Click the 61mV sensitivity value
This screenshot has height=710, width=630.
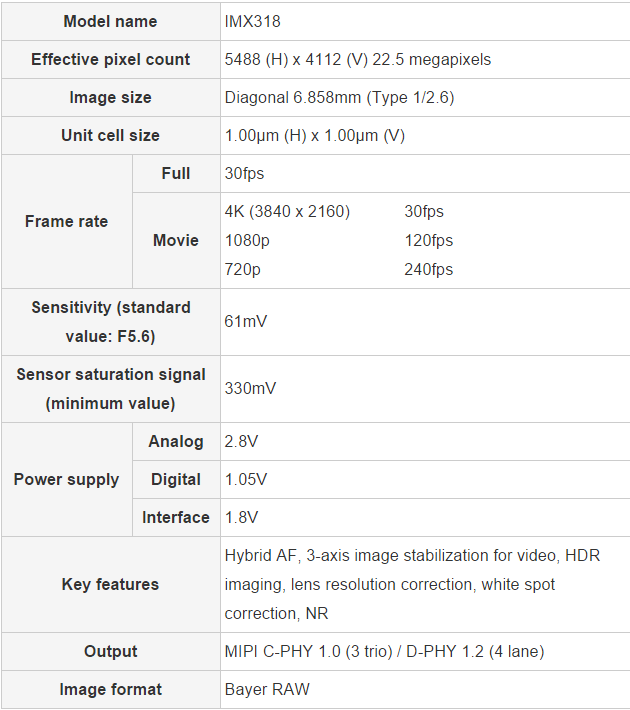coord(246,321)
